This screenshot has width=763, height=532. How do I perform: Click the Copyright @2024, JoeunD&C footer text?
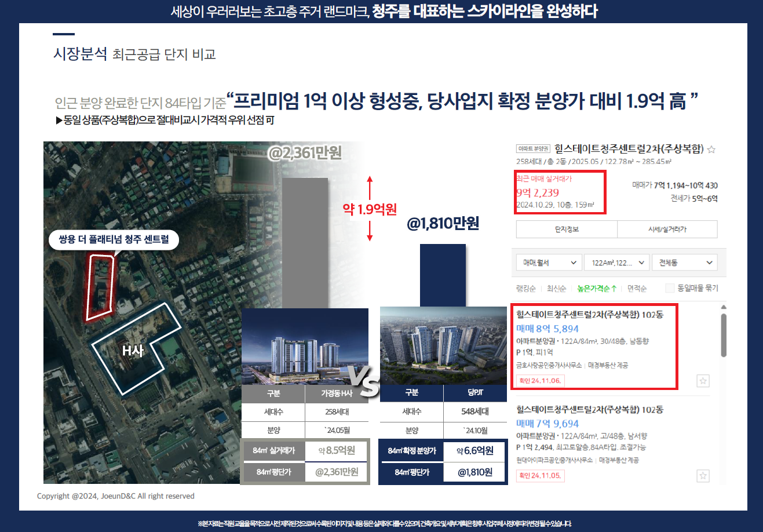pyautogui.click(x=116, y=496)
